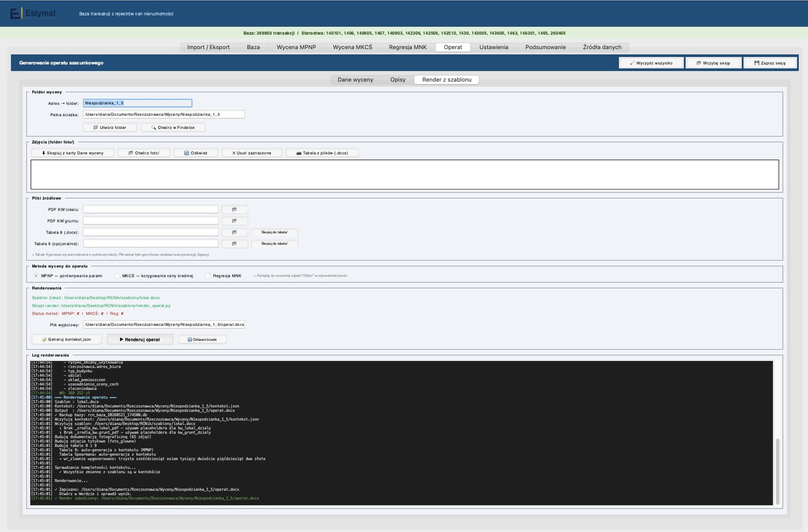Click the Tabela 8 (.docx) input field

pos(151,232)
